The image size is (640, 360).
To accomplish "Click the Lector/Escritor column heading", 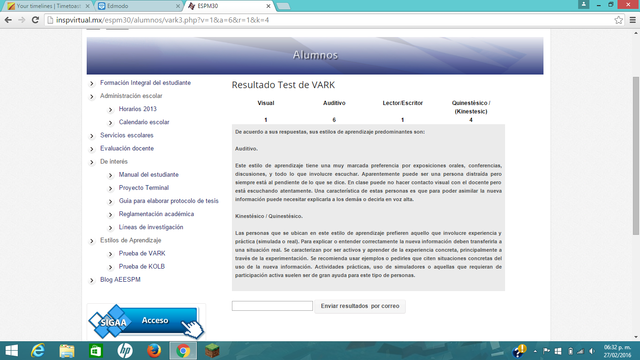I will (x=402, y=103).
